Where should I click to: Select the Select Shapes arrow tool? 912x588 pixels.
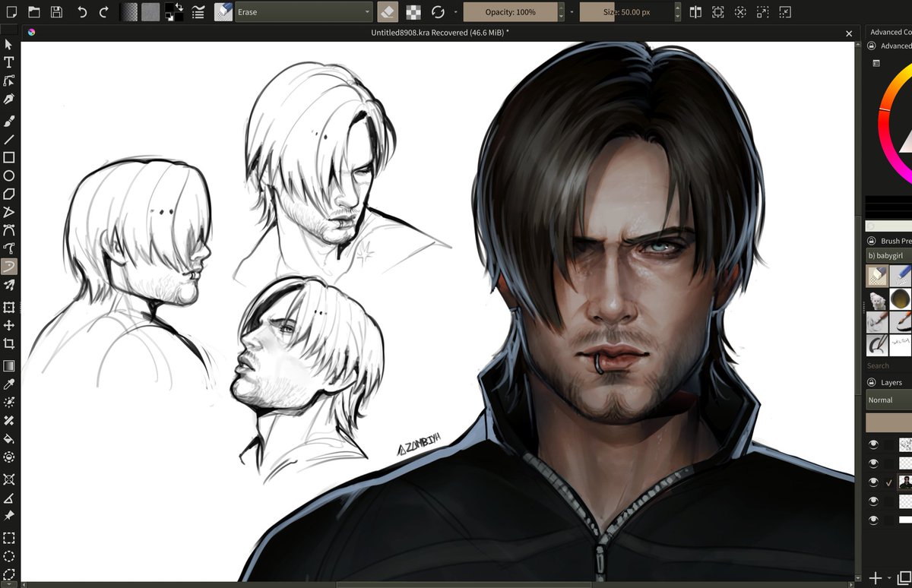(x=9, y=44)
